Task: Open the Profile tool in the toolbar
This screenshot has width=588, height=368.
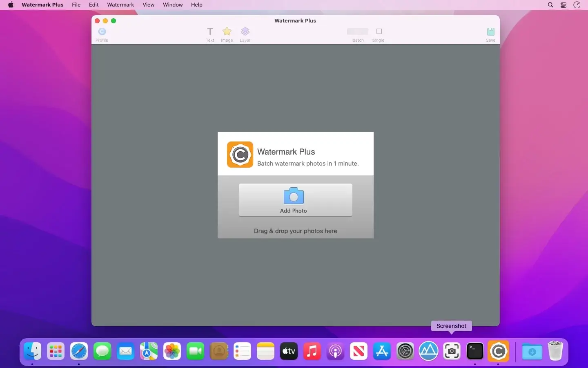Action: tap(102, 34)
